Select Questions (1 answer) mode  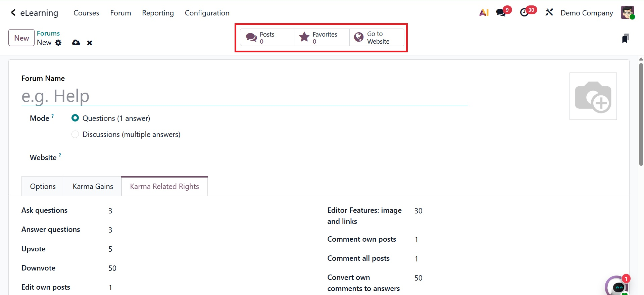(75, 118)
